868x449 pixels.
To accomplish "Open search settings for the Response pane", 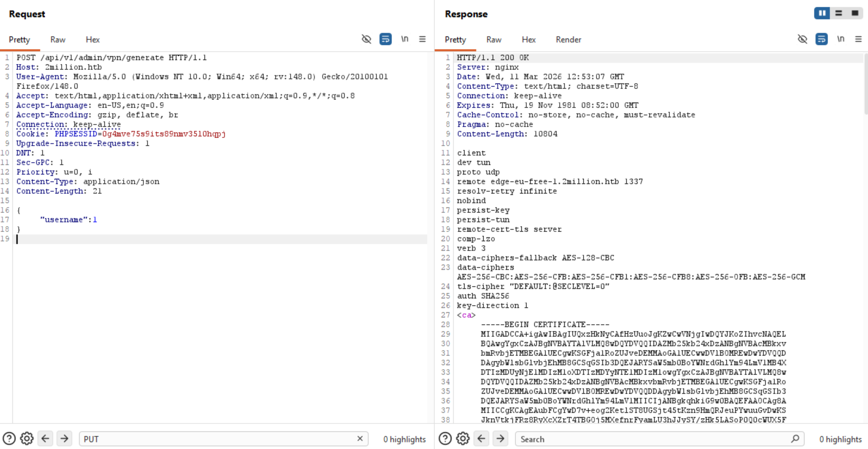I will (462, 439).
